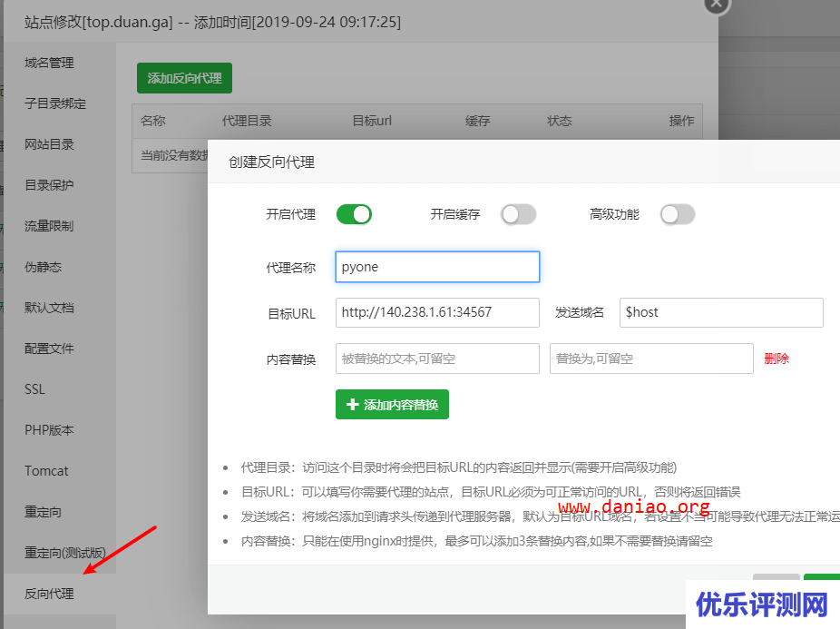
Task: Click the red 删除 link
Action: (x=777, y=359)
